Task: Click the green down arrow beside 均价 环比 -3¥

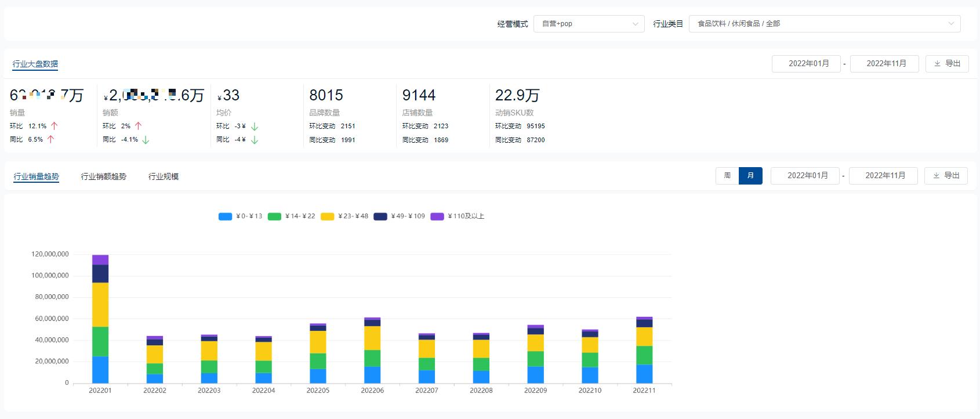Action: click(x=255, y=126)
